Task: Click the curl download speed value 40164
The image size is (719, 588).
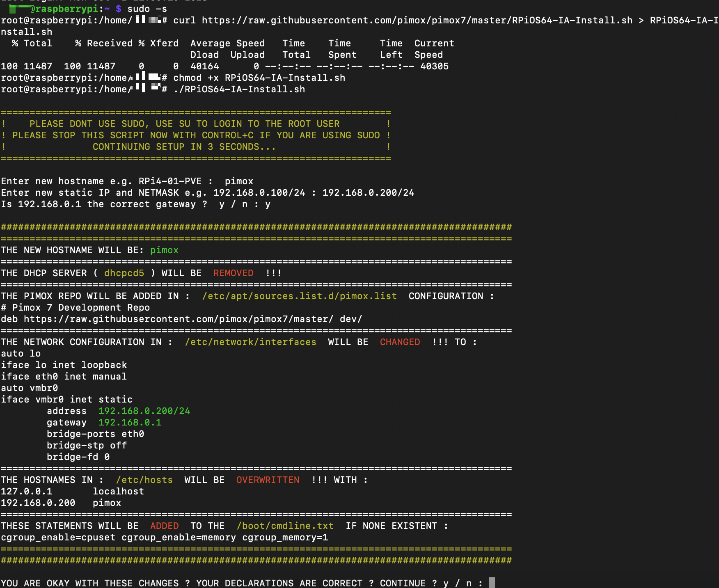Action: 204,66
